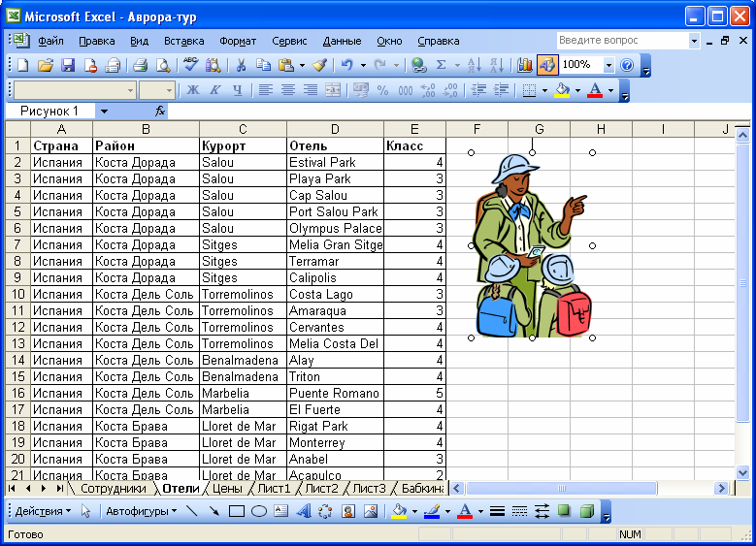Select row 10 header

click(17, 294)
